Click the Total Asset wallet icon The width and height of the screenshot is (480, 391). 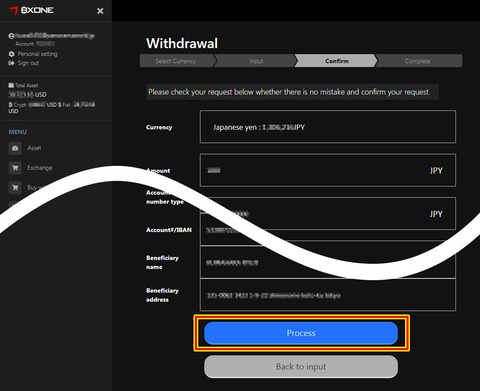(x=11, y=85)
